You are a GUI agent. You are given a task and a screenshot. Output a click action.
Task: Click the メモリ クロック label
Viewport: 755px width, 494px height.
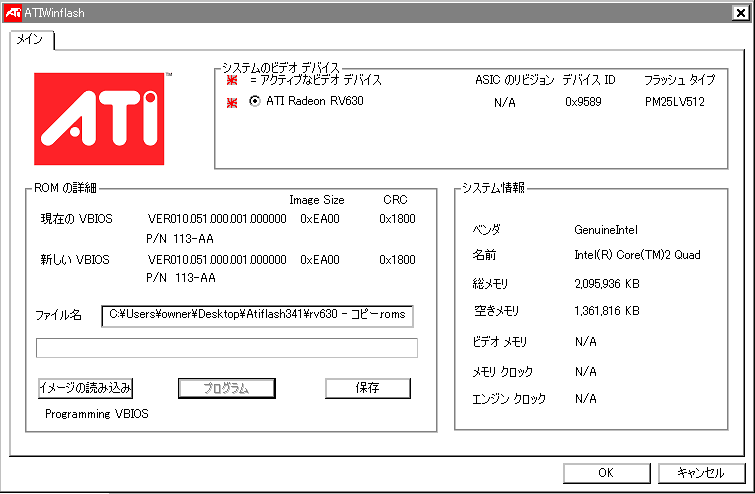[x=503, y=372]
